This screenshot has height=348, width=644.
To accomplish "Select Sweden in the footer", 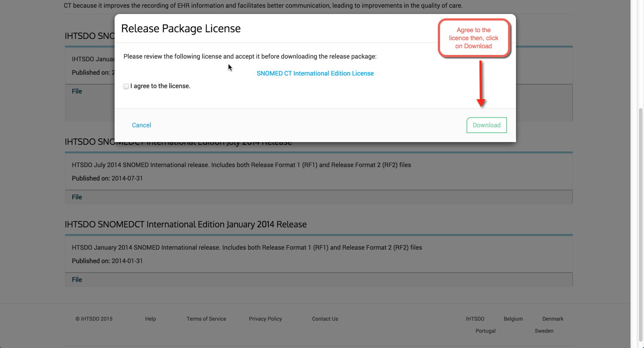I will pos(544,331).
